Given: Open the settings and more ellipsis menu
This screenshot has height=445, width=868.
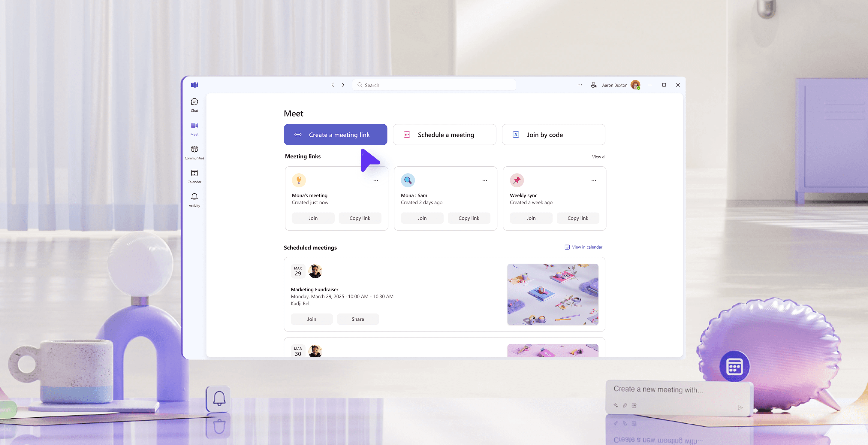Looking at the screenshot, I should point(580,85).
